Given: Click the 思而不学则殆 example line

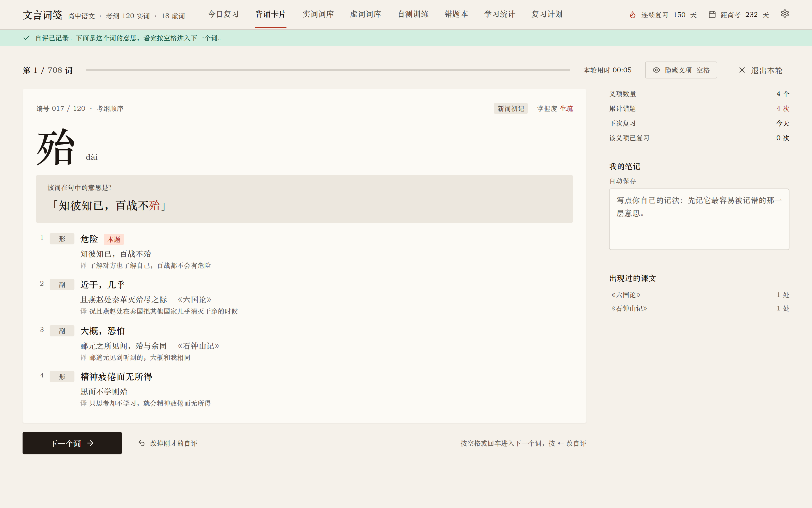Looking at the screenshot, I should click(x=104, y=391).
